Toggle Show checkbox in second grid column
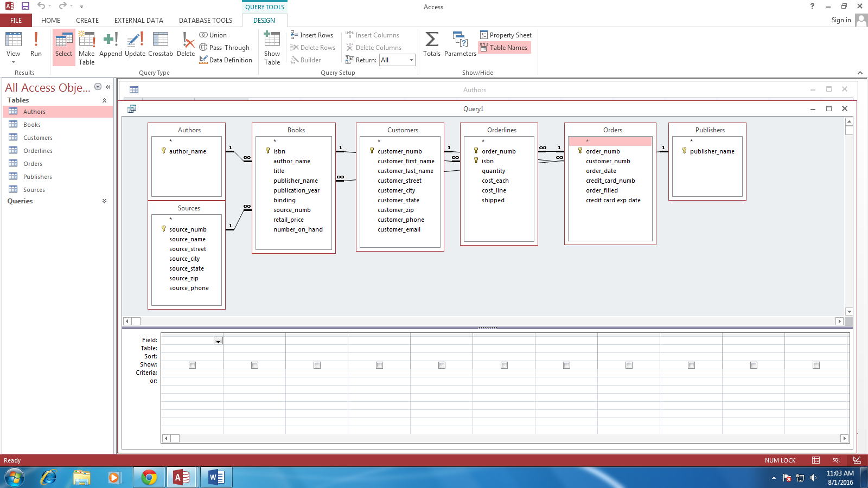868x488 pixels. [x=254, y=365]
